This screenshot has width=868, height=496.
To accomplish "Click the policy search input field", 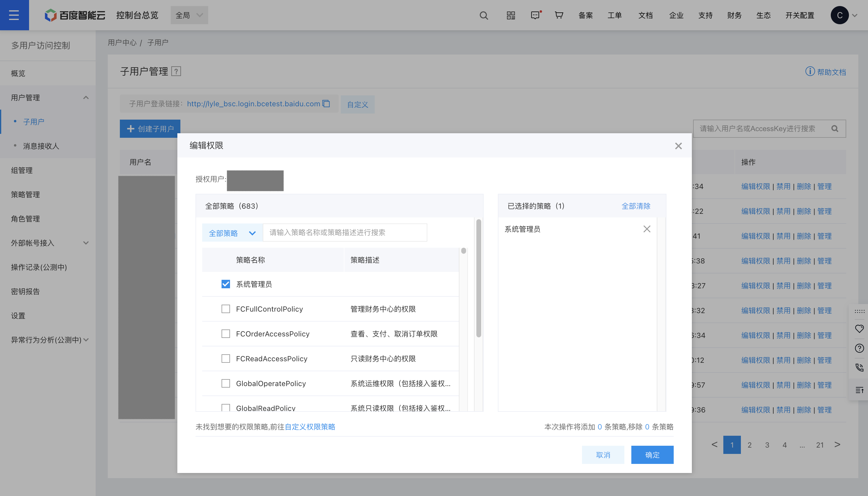I will click(x=345, y=233).
